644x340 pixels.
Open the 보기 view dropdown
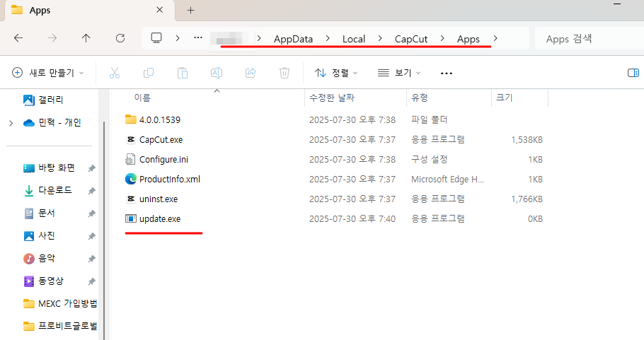[x=400, y=73]
